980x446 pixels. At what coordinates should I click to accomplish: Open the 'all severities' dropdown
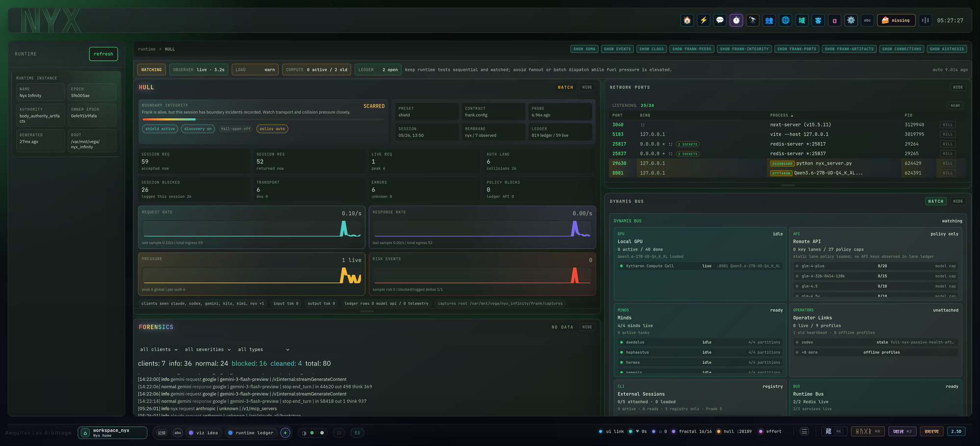(208, 349)
